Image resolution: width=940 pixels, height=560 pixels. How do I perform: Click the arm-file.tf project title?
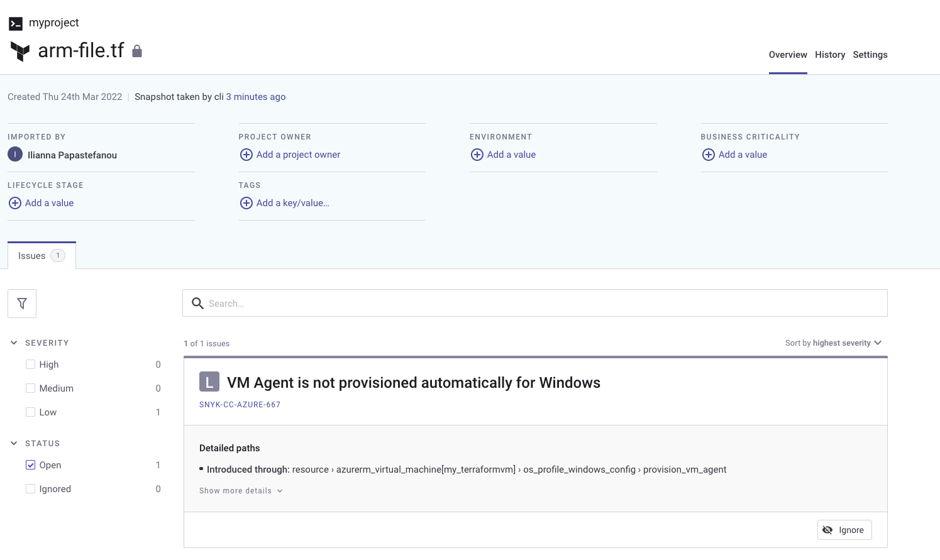81,50
